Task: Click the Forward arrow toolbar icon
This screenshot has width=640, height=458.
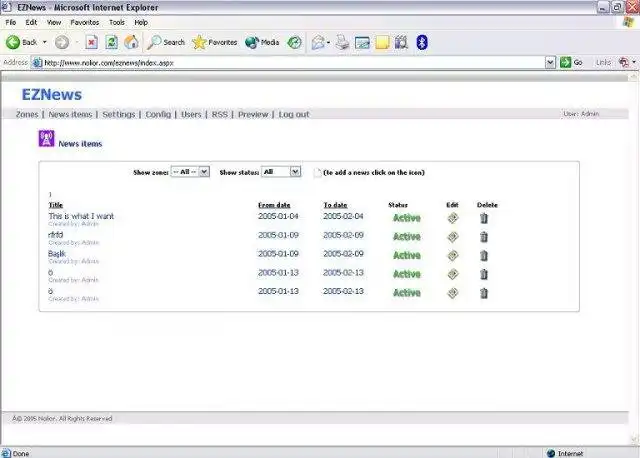Action: pos(62,42)
